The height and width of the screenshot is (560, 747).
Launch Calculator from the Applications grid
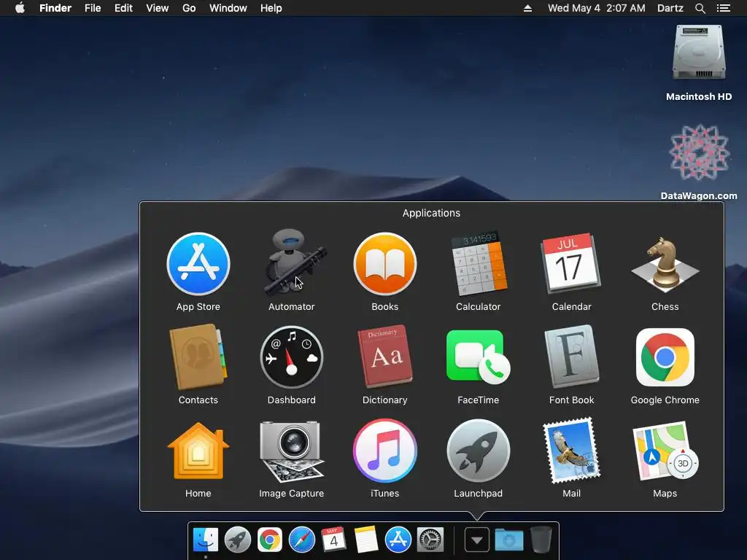tap(479, 263)
